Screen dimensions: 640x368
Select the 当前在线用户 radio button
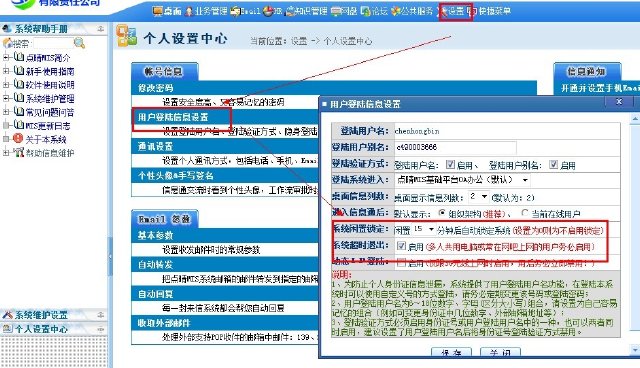coord(525,213)
